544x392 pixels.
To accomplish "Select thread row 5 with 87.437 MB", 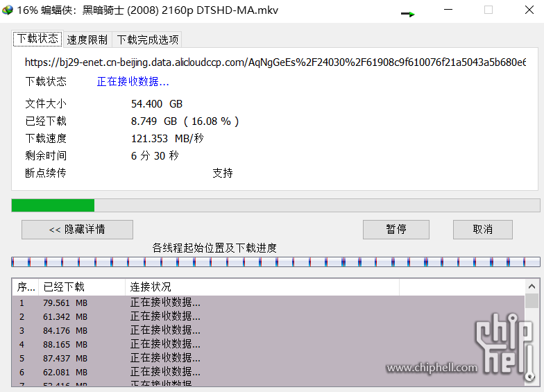I will coord(269,358).
